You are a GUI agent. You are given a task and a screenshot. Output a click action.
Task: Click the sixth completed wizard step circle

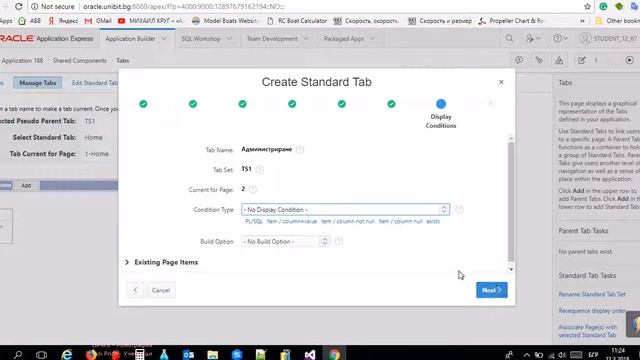(391, 104)
